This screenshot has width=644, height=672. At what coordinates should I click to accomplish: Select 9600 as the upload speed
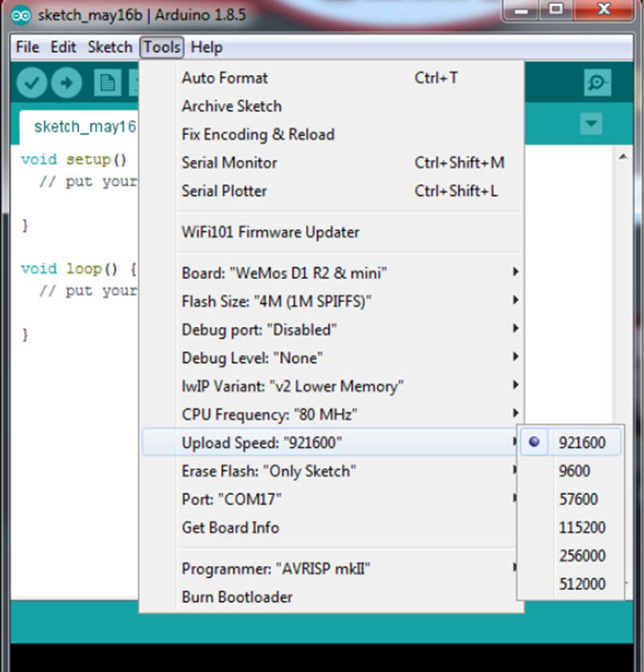click(573, 470)
